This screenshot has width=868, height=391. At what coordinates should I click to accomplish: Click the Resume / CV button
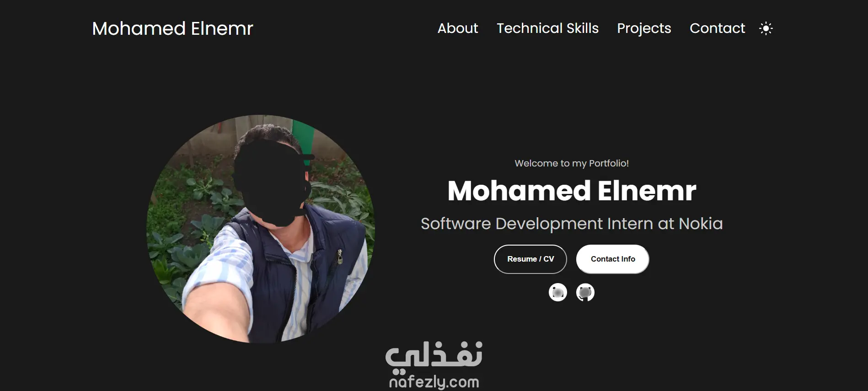[x=530, y=259]
